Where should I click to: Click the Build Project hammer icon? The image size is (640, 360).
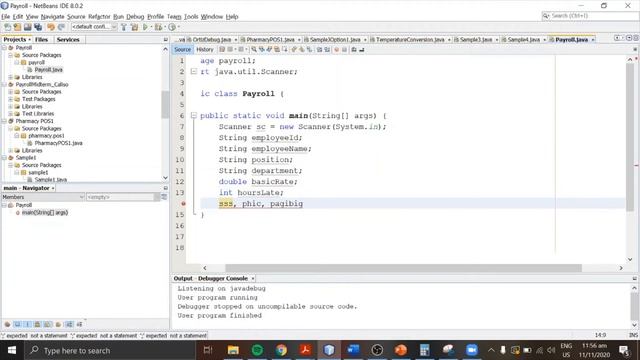pyautogui.click(x=124, y=27)
